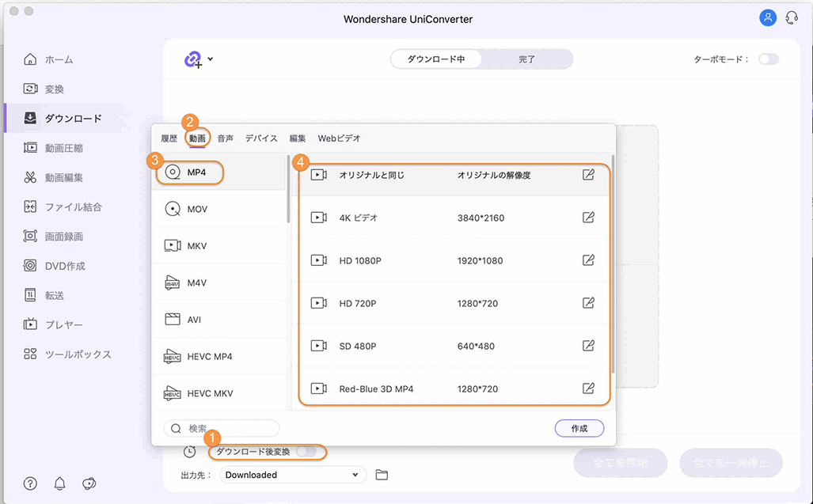Open 変換 in the sidebar
Viewport: 813px width, 504px height.
[44, 89]
